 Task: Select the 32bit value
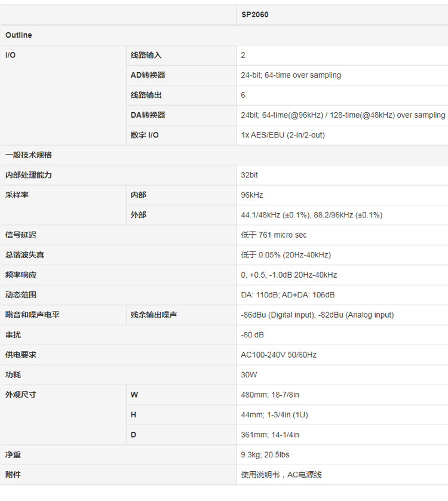(x=249, y=175)
